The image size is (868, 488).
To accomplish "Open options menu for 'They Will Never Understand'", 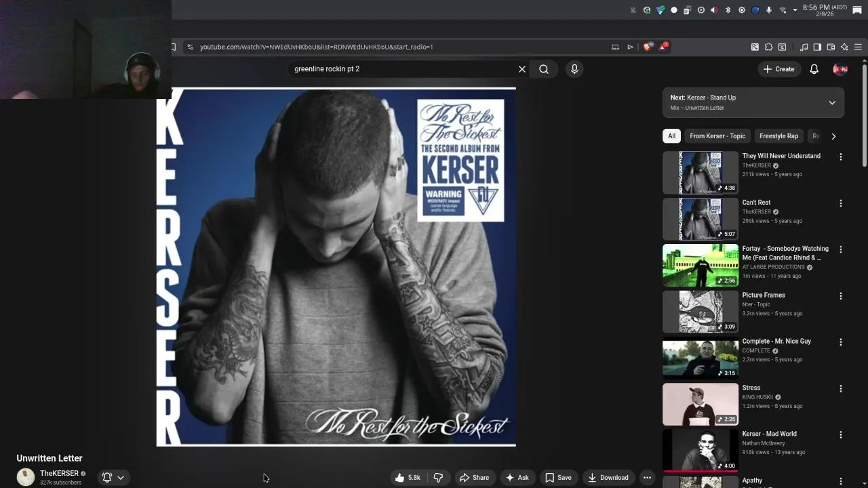I will pyautogui.click(x=841, y=157).
